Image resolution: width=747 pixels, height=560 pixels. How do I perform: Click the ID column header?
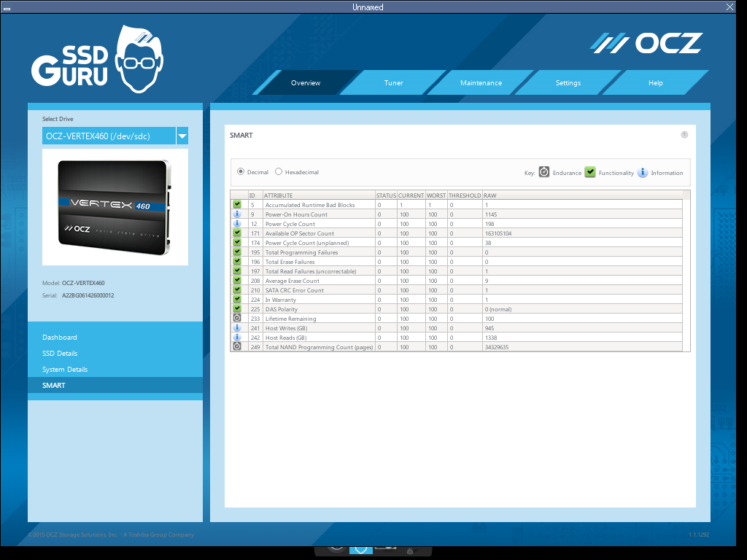tap(255, 195)
